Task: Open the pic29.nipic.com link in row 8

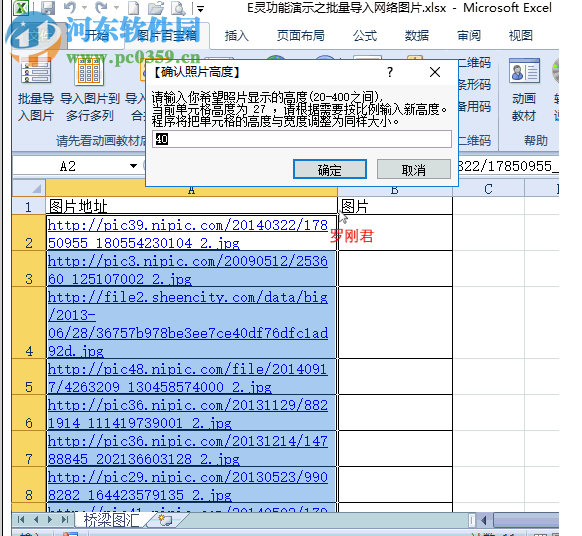Action: click(x=188, y=486)
